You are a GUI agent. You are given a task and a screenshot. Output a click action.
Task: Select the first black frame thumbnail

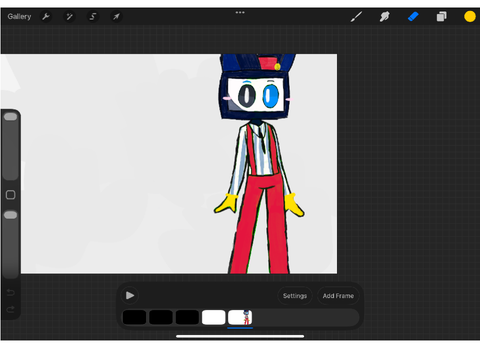(x=134, y=317)
